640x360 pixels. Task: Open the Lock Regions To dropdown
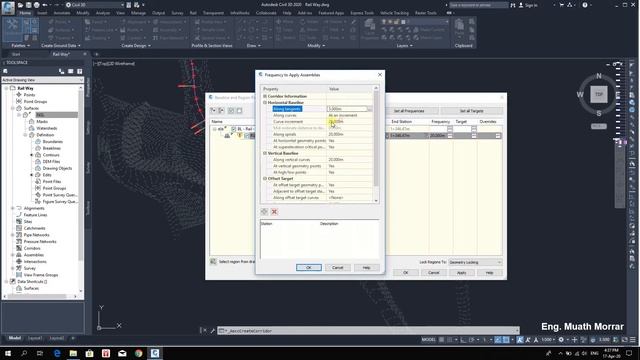tap(475, 262)
